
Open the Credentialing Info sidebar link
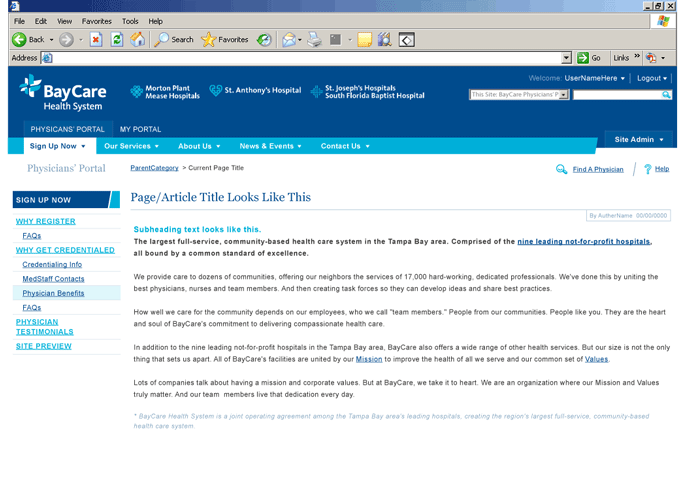(x=52, y=265)
